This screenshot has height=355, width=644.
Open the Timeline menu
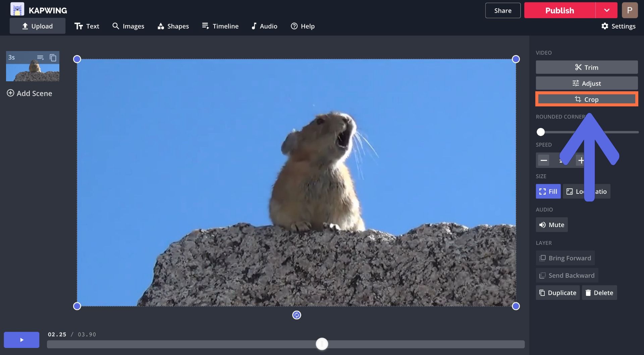[220, 26]
